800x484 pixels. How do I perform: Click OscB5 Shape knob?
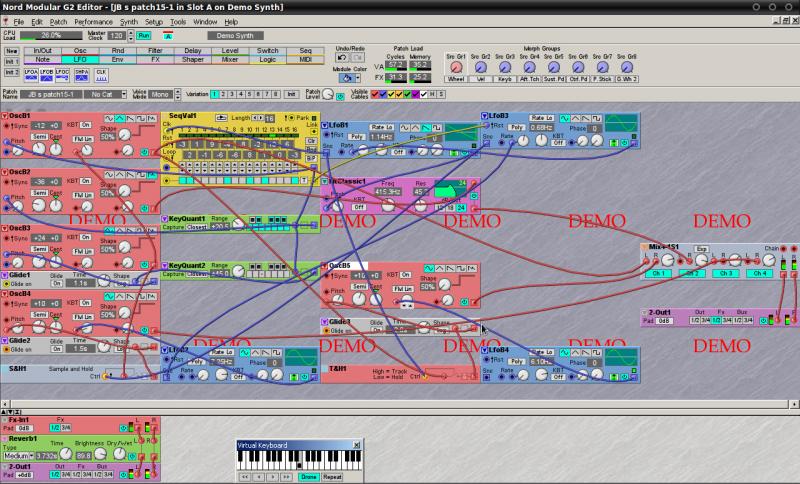[445, 284]
